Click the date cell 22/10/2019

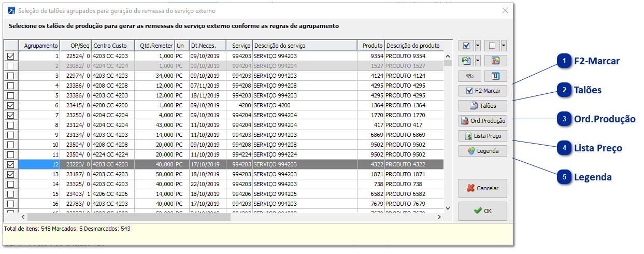[207, 184]
